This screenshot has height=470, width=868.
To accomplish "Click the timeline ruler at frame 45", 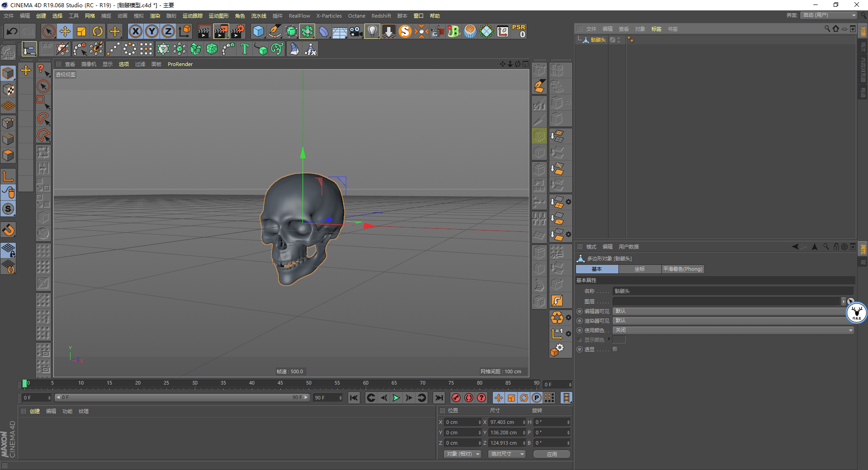I will (x=280, y=383).
